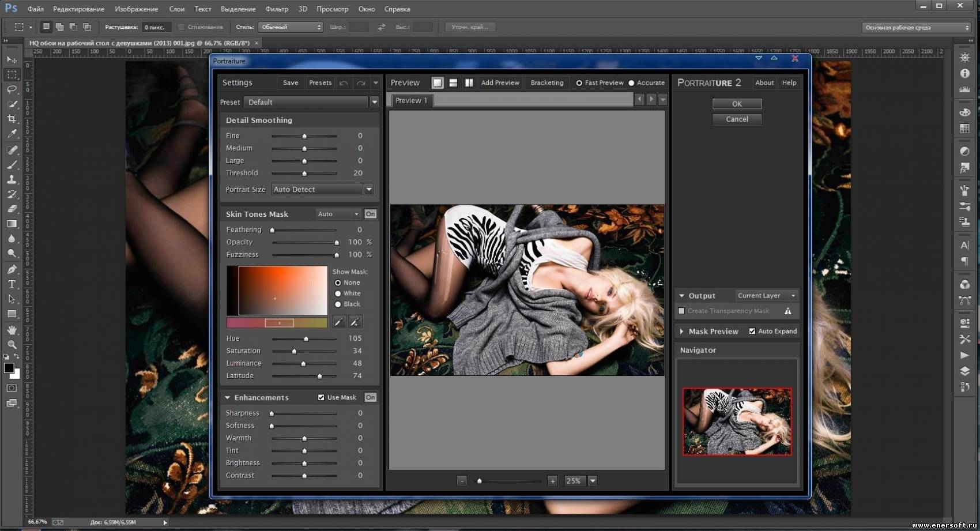Open the Файл menu
Screen dimensions: 980x531
pos(36,9)
